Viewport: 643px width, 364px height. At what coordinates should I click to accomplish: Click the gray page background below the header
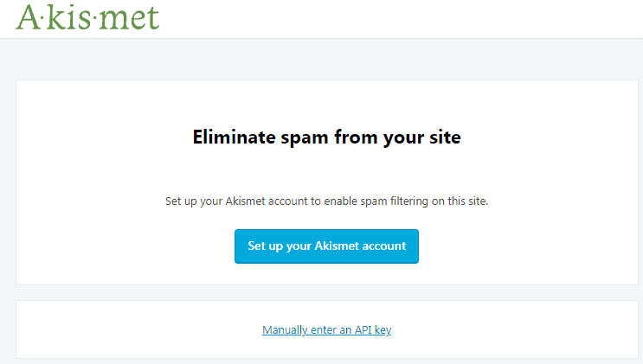[326, 59]
